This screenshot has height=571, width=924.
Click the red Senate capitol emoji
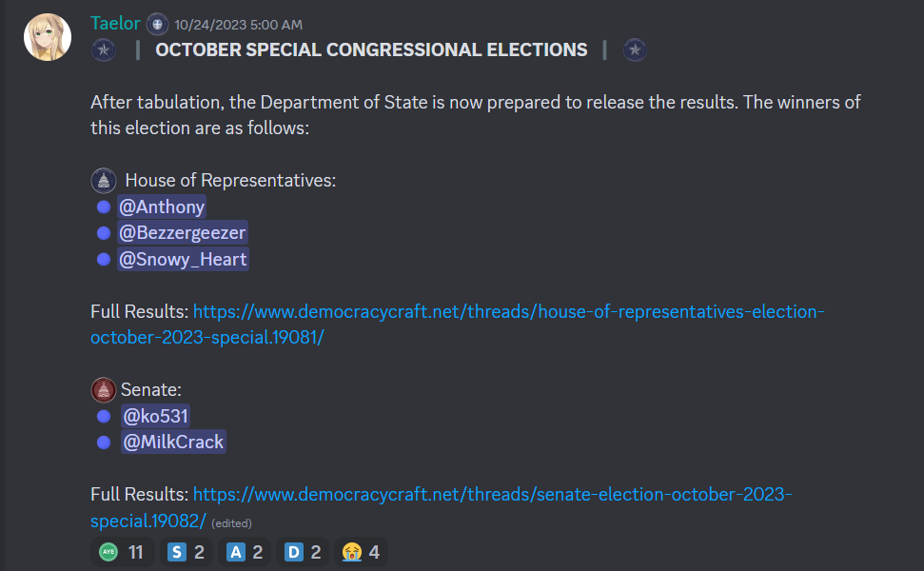tap(104, 389)
